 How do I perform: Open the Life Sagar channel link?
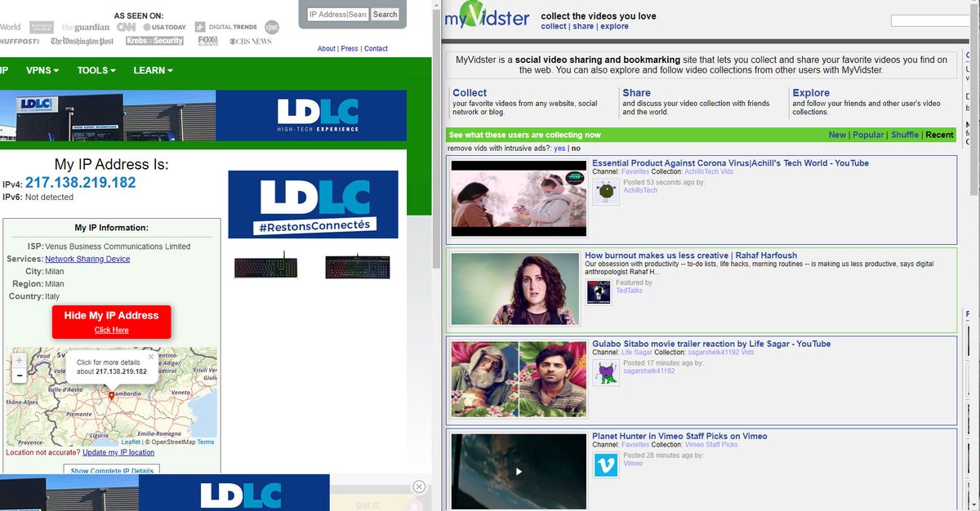pyautogui.click(x=637, y=353)
